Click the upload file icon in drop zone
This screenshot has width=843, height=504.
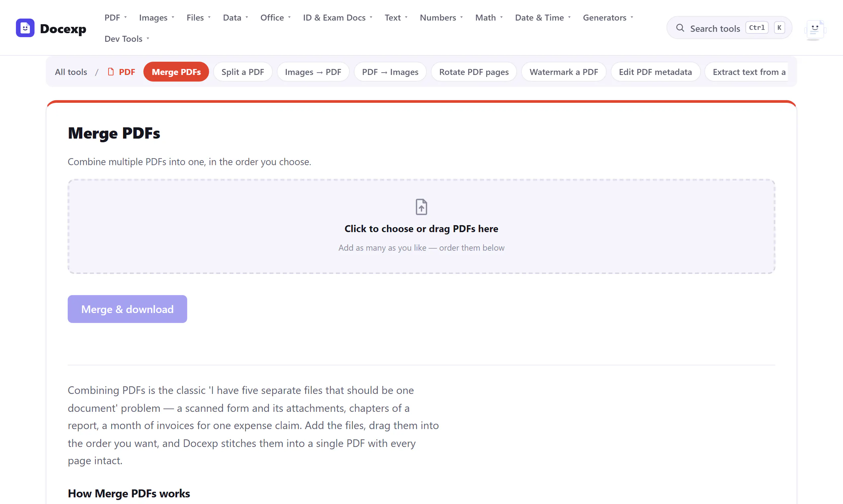coord(421,207)
